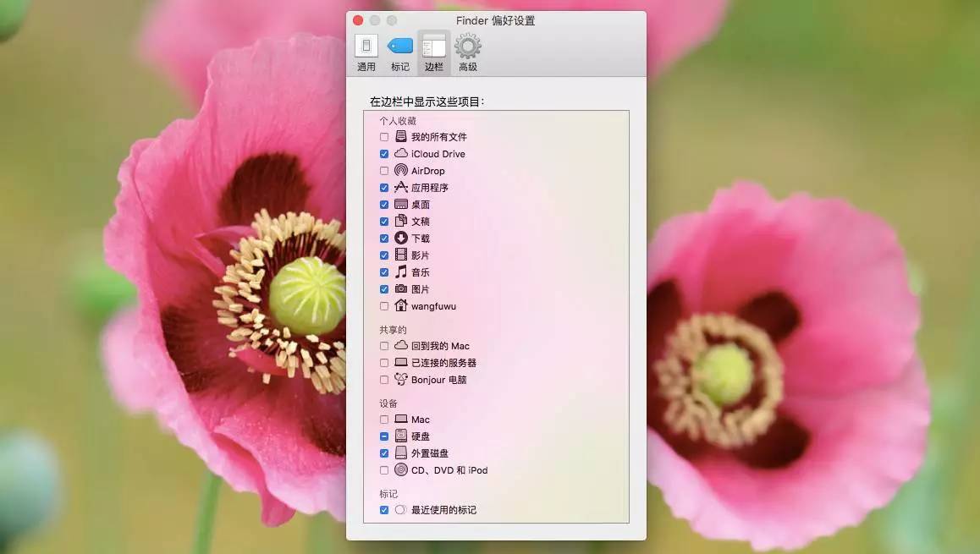Click the wangfuwu home folder icon
This screenshot has height=554, width=980.
click(401, 305)
